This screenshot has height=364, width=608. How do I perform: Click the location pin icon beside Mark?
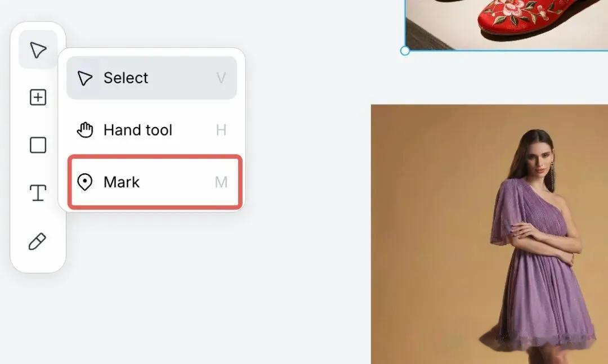(x=85, y=182)
